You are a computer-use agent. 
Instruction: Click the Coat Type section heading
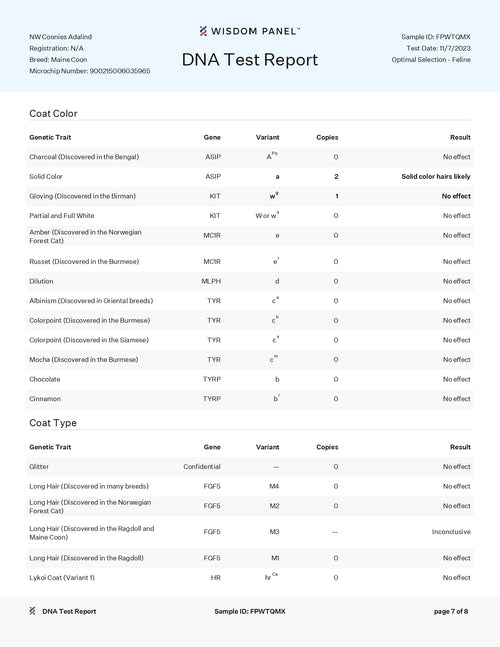pos(53,423)
